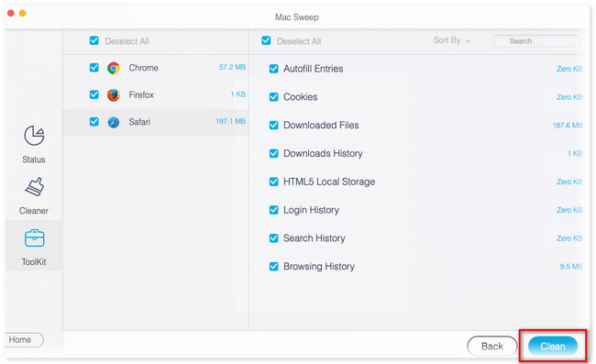Uncheck Autofill Entries

tap(273, 69)
